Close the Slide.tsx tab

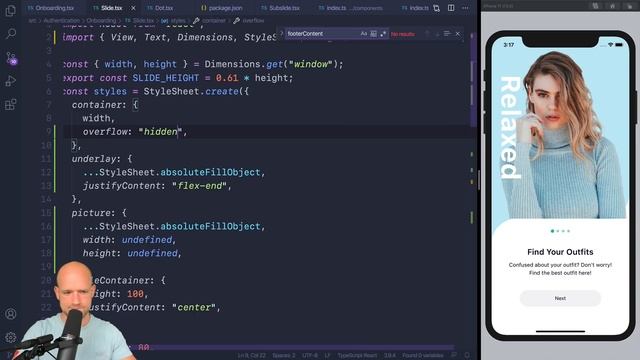tap(133, 8)
